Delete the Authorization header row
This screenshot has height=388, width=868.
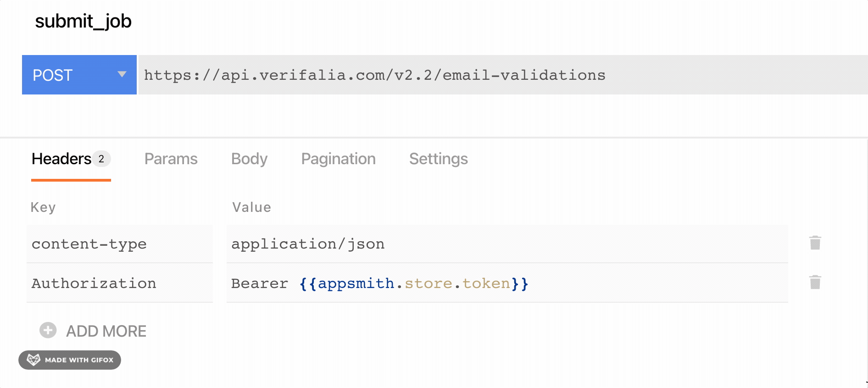[x=815, y=283]
